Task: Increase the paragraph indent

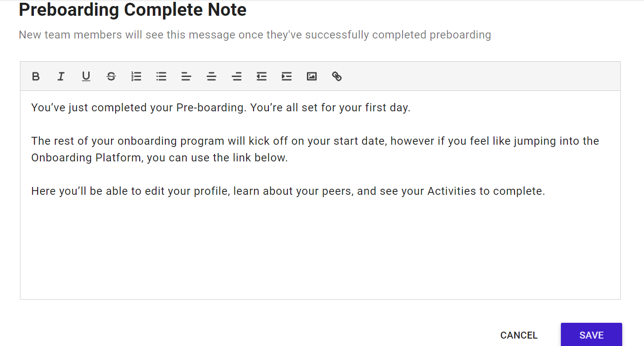Action: pos(286,77)
